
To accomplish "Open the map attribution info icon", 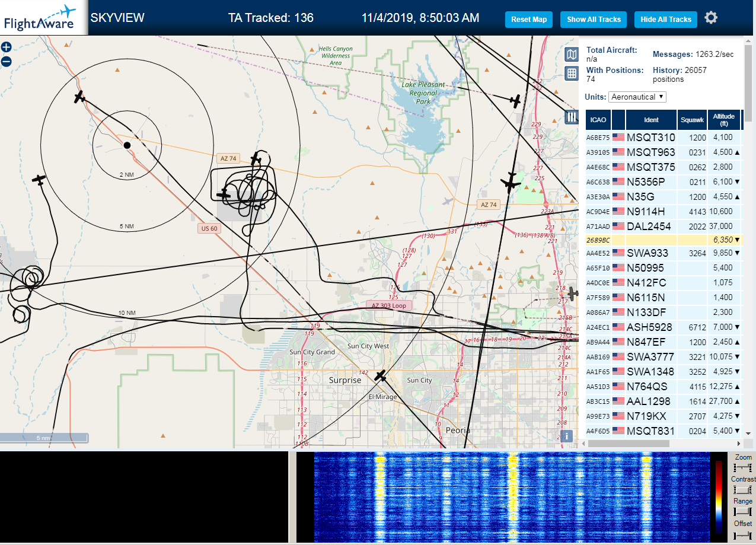I will (567, 436).
